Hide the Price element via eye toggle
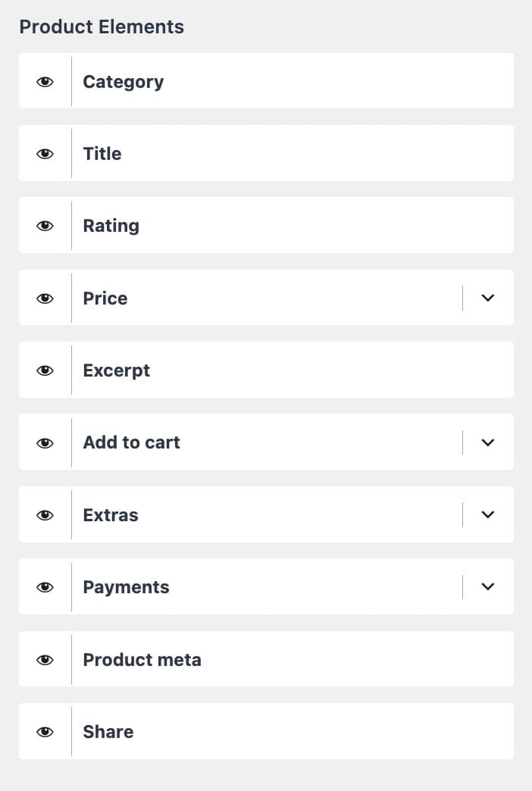 45,298
